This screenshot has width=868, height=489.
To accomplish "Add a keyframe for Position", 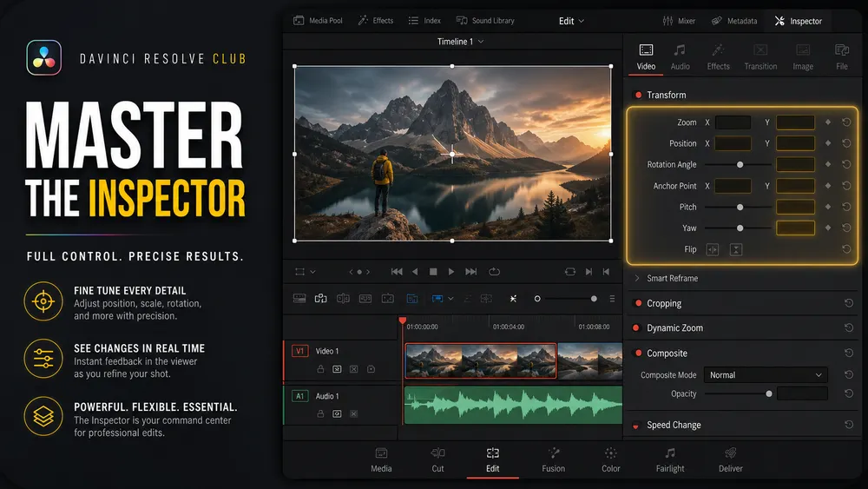I will tap(828, 143).
